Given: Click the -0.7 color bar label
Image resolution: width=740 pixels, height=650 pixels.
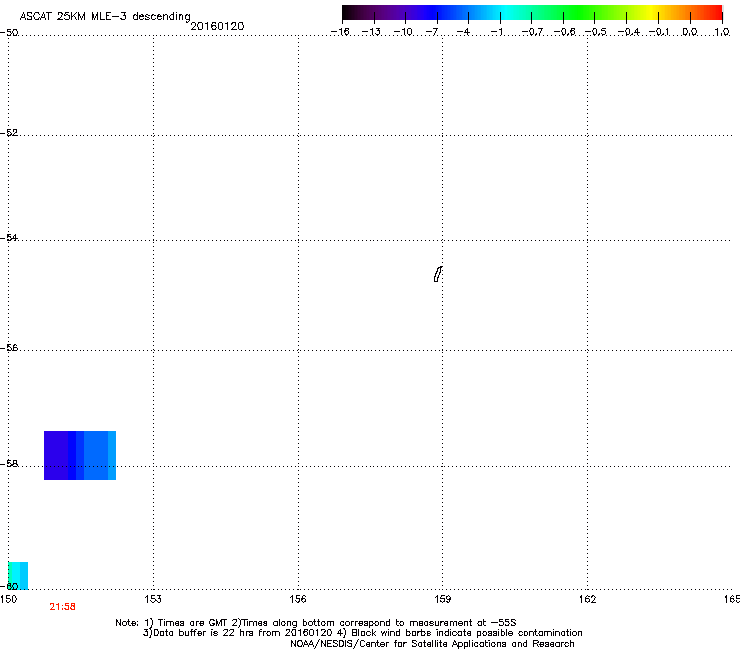Looking at the screenshot, I should (532, 32).
